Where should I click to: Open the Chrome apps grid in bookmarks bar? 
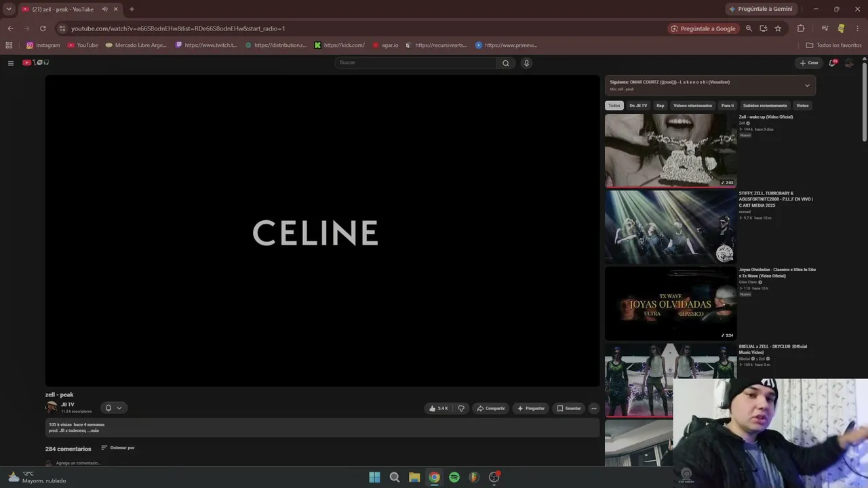(x=9, y=45)
